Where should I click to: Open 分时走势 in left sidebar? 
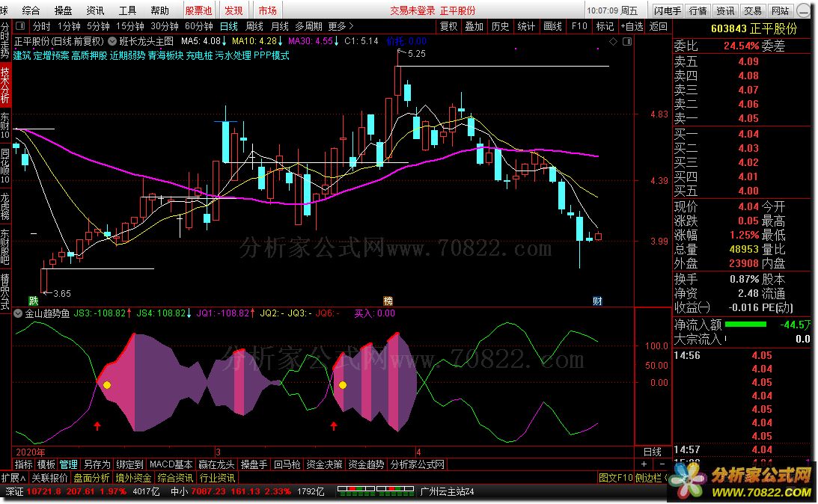tap(5, 40)
